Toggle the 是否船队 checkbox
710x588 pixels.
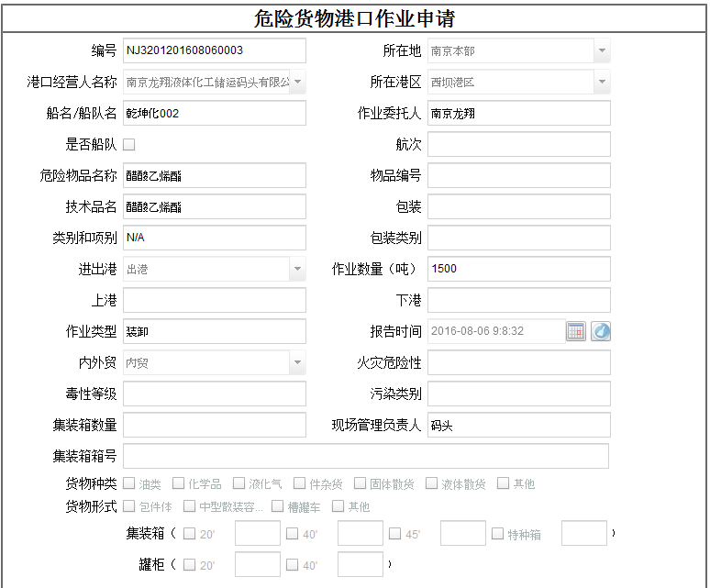coord(129,144)
